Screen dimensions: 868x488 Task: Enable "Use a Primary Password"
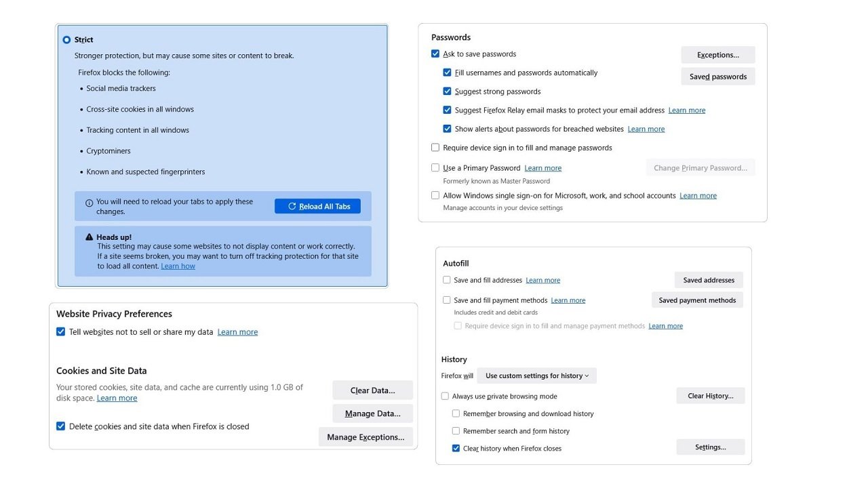tap(435, 167)
